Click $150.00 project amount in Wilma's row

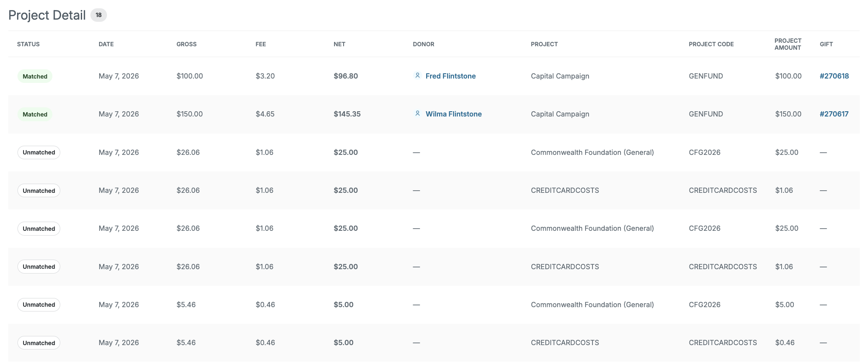[x=789, y=114]
